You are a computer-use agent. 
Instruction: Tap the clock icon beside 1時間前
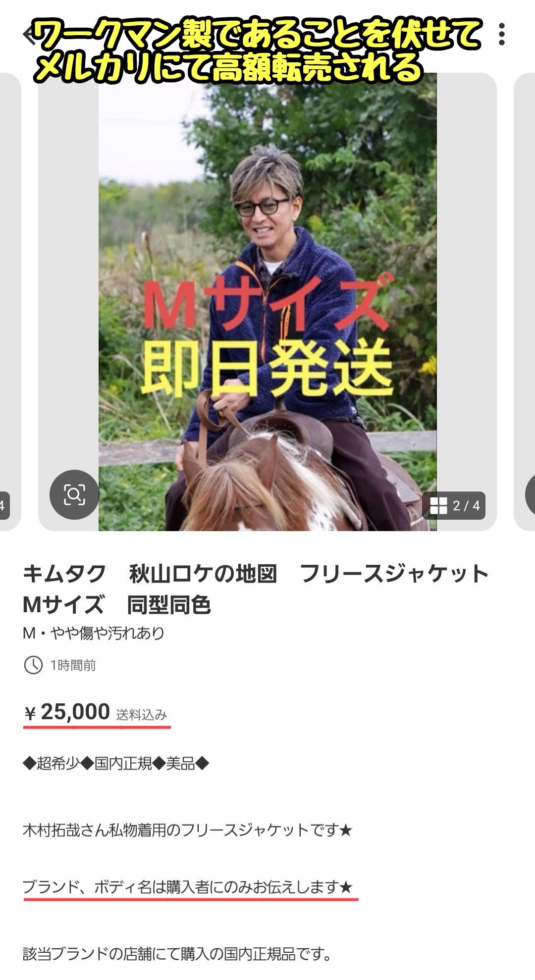33,665
